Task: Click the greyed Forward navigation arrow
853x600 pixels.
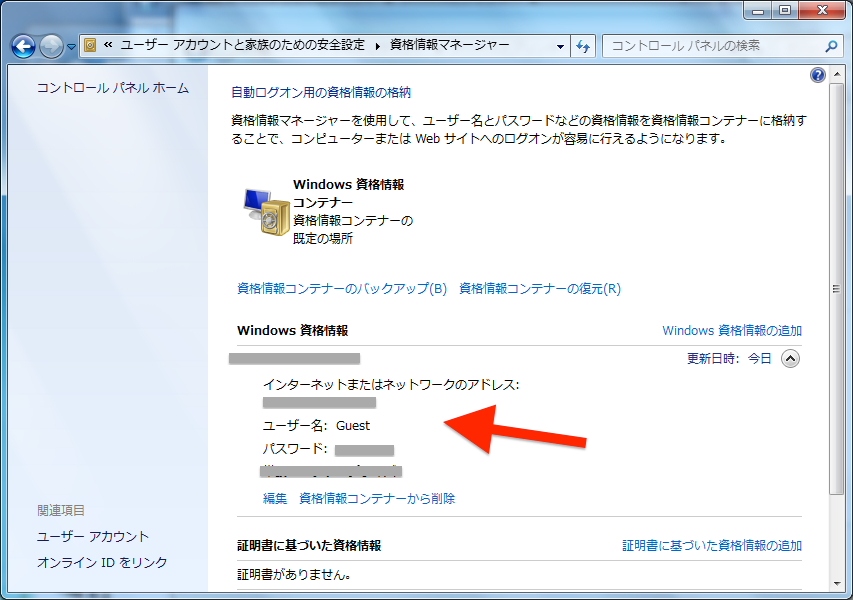Action: click(52, 46)
